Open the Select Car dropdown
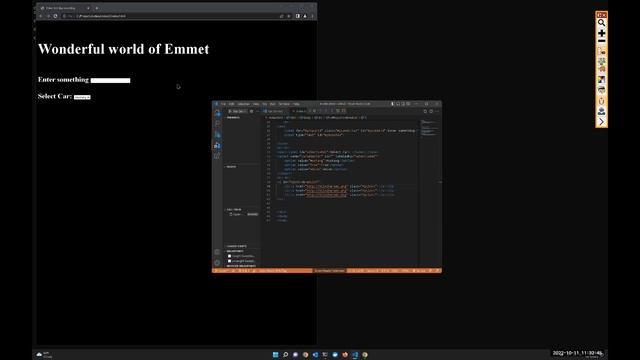 [x=82, y=97]
